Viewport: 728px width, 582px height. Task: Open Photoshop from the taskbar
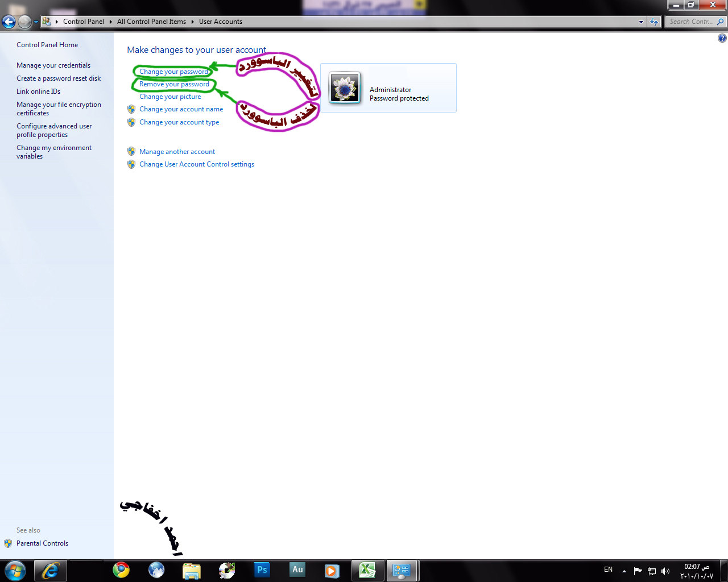[x=262, y=570]
